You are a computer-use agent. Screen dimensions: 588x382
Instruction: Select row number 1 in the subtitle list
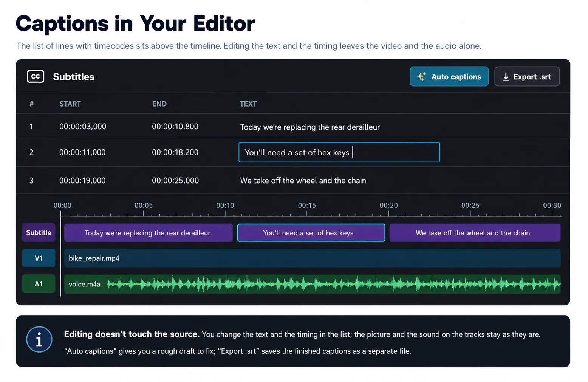tap(31, 127)
